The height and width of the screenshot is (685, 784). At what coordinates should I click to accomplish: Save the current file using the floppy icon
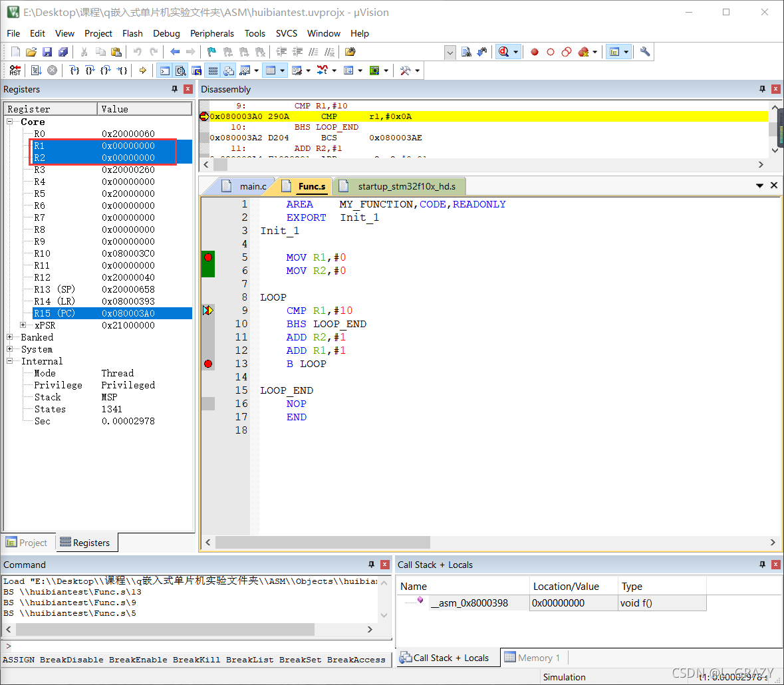[47, 52]
